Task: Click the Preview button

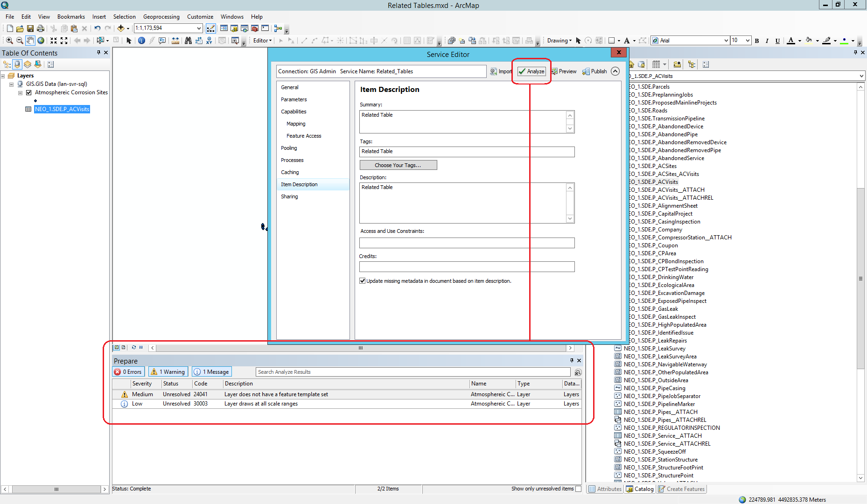Action: [564, 71]
